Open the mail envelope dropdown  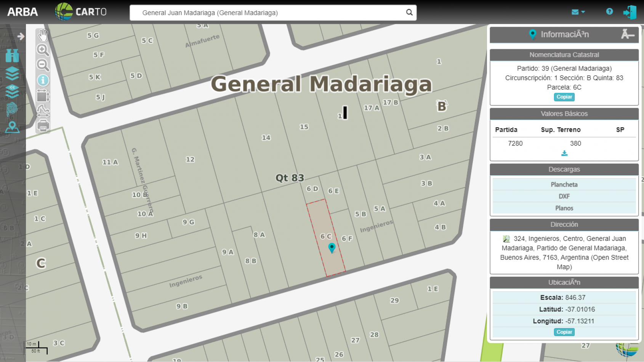point(578,12)
